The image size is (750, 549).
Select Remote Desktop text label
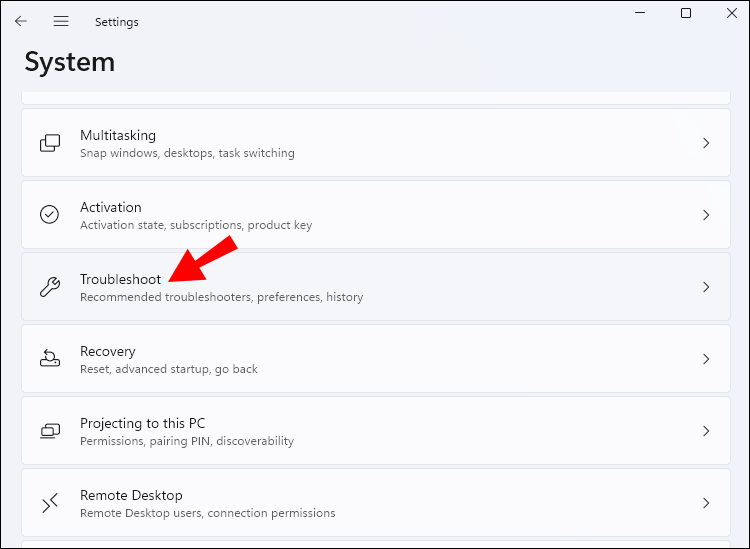click(x=131, y=495)
